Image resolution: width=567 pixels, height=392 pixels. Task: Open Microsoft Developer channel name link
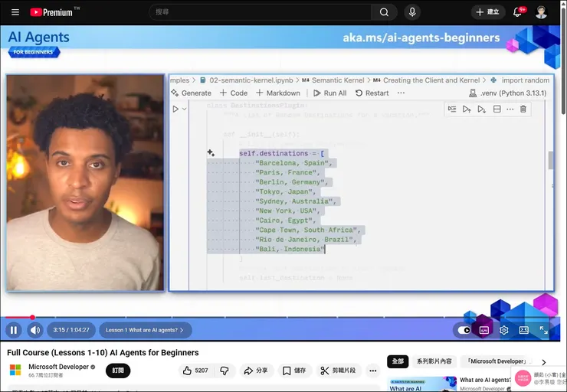click(58, 367)
